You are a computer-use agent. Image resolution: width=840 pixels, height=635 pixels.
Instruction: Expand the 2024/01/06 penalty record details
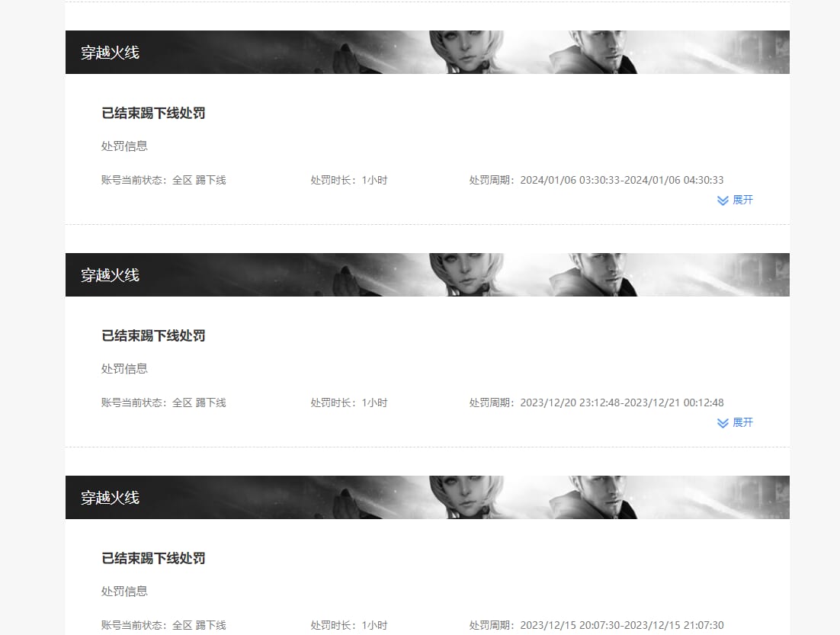point(735,200)
